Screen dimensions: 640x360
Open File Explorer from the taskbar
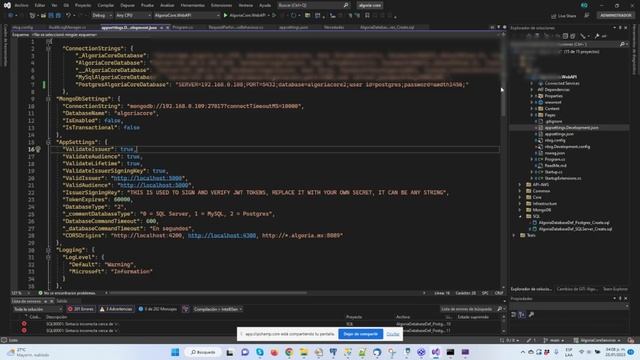304,352
